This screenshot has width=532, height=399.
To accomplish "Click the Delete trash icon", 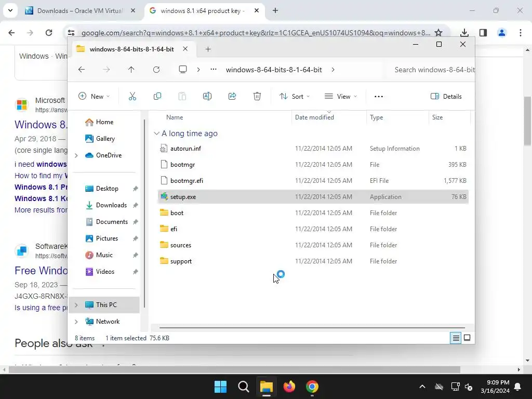I will (257, 96).
